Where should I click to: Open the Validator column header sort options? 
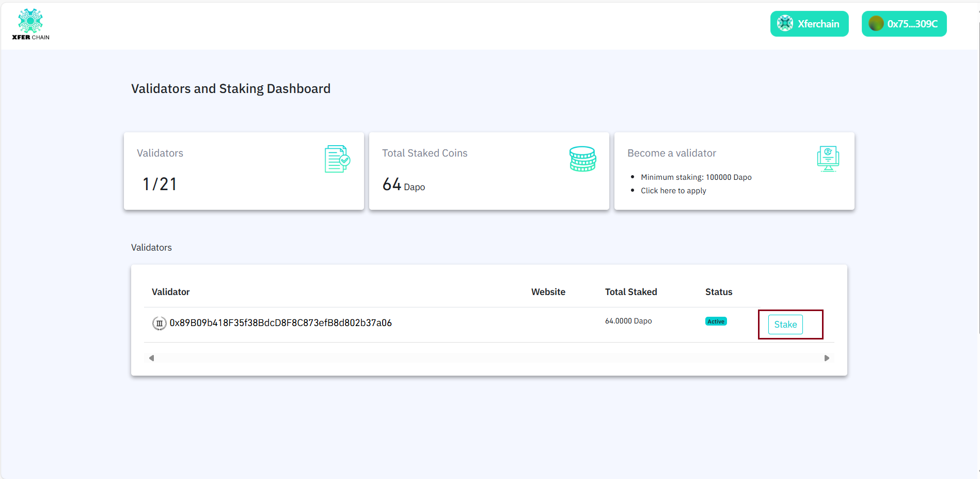170,291
